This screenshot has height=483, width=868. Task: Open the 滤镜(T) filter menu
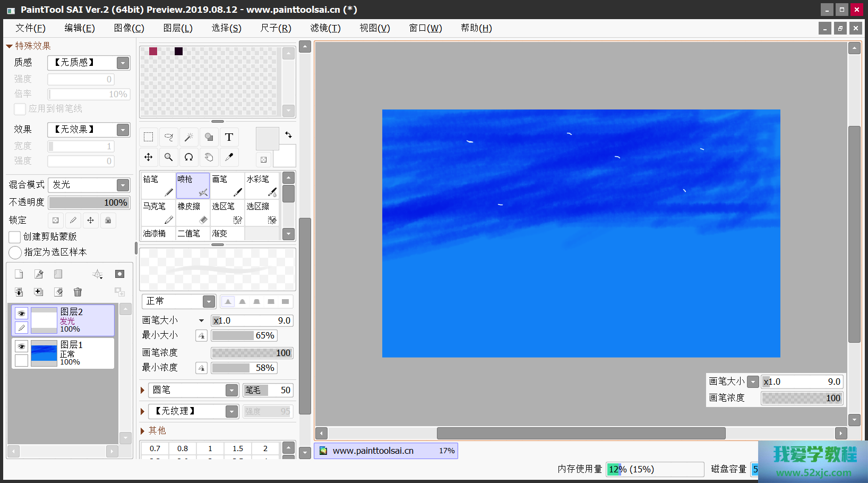pyautogui.click(x=325, y=28)
